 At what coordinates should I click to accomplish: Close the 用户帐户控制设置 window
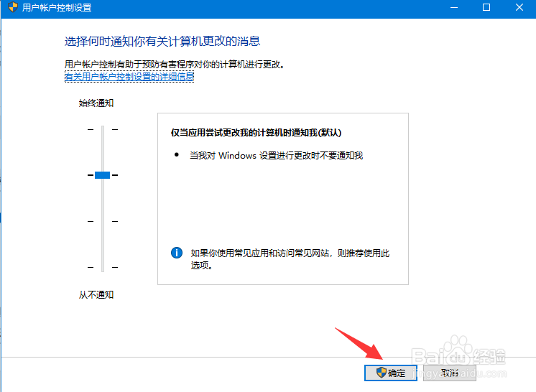(519, 7)
